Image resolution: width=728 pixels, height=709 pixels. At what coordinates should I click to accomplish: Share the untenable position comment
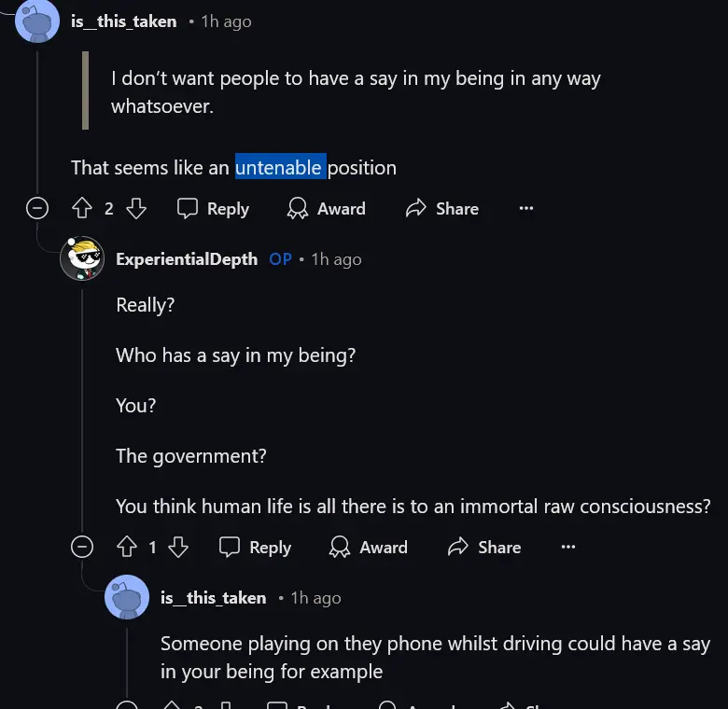point(442,209)
